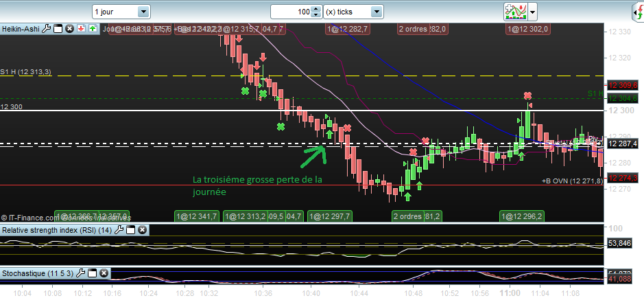Click the +B OVN (12 271,8) label
The height and width of the screenshot is (298, 644).
coord(573,181)
